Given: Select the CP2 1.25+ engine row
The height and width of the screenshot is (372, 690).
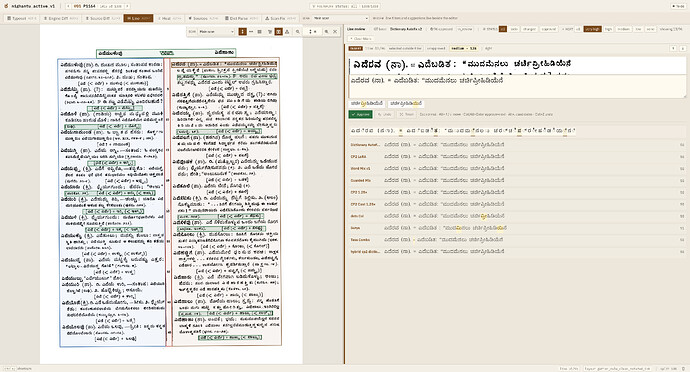Looking at the screenshot, I should 518,192.
